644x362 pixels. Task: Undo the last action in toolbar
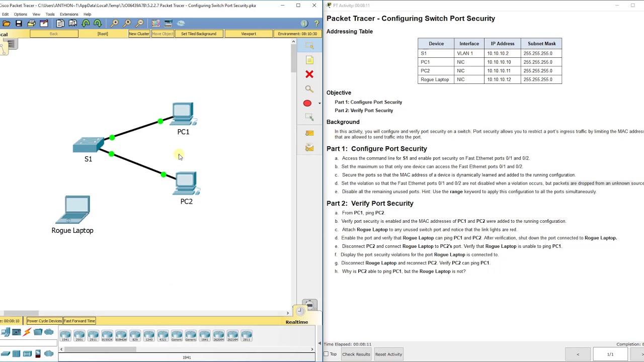pyautogui.click(x=86, y=24)
